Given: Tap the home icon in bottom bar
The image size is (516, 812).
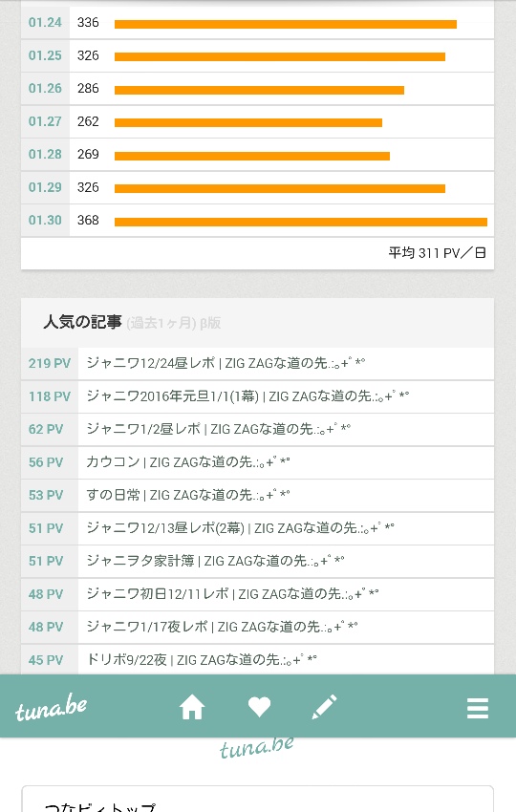Looking at the screenshot, I should tap(192, 707).
